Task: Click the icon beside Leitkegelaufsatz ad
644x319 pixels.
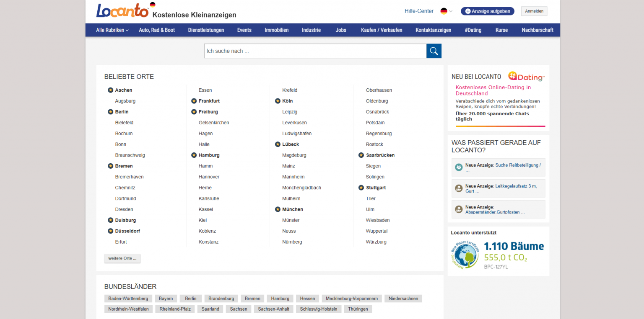Action: coord(459,188)
